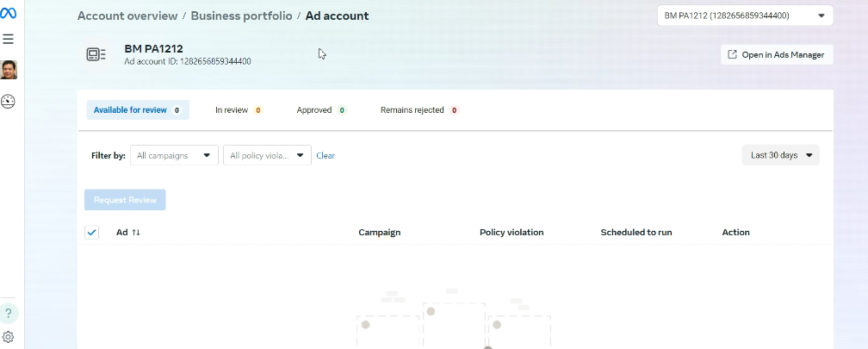
Task: Click the Help question mark icon
Action: pyautogui.click(x=9, y=313)
